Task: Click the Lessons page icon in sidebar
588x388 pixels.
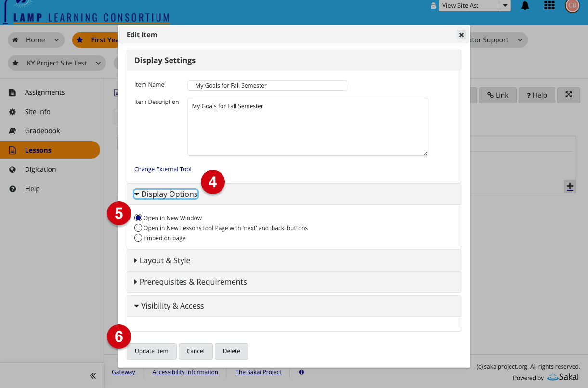Action: 13,150
